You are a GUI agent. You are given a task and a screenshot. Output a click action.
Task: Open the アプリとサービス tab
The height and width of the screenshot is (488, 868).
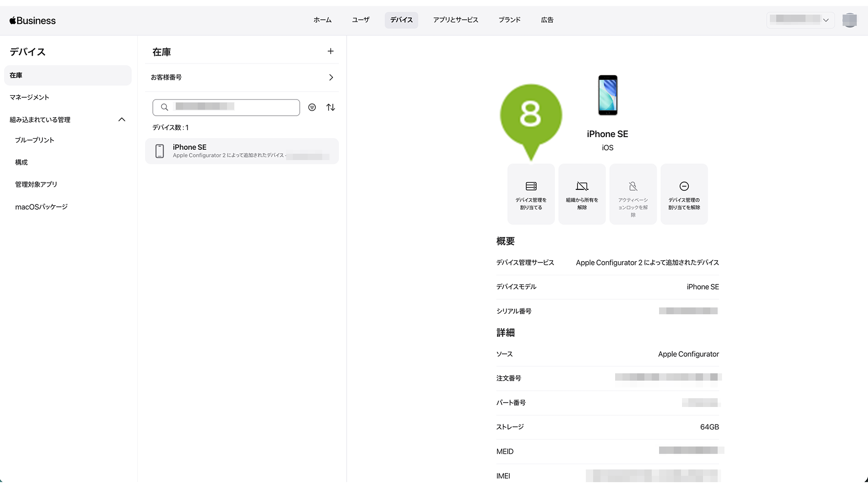(455, 20)
